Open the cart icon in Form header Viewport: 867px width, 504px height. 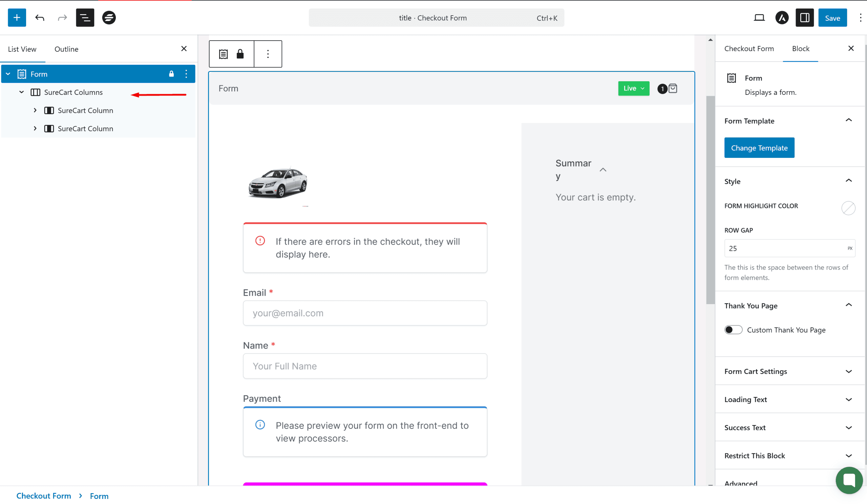[672, 88]
